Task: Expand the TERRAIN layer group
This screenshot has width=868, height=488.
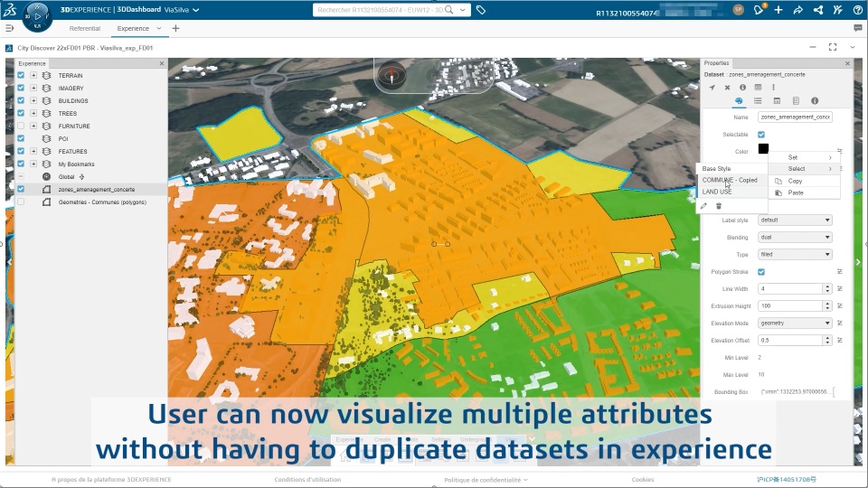Action: coord(33,75)
